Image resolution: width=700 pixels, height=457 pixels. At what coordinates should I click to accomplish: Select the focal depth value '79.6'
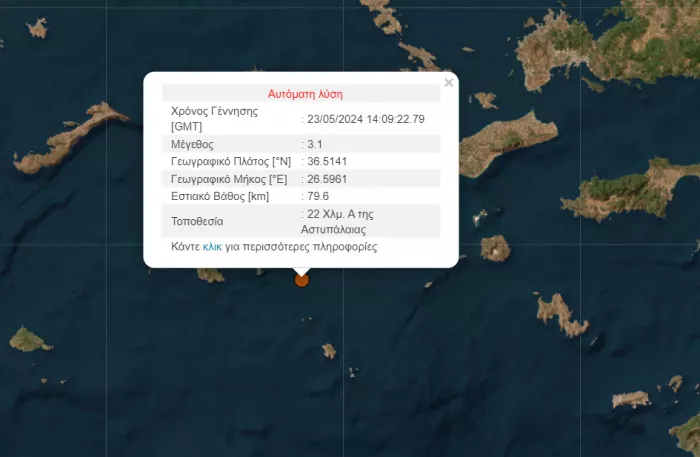[x=318, y=196]
